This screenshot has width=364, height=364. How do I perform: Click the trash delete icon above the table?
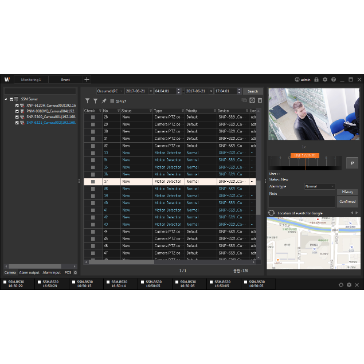(x=260, y=100)
